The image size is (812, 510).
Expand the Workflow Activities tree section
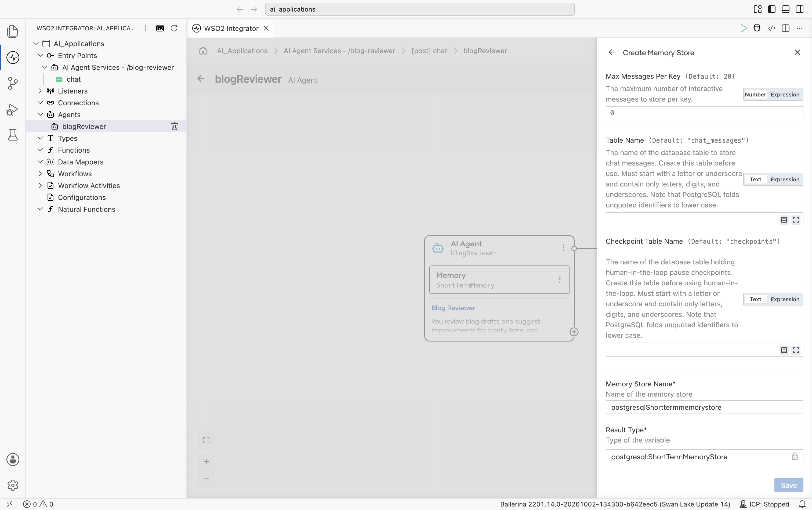[40, 185]
